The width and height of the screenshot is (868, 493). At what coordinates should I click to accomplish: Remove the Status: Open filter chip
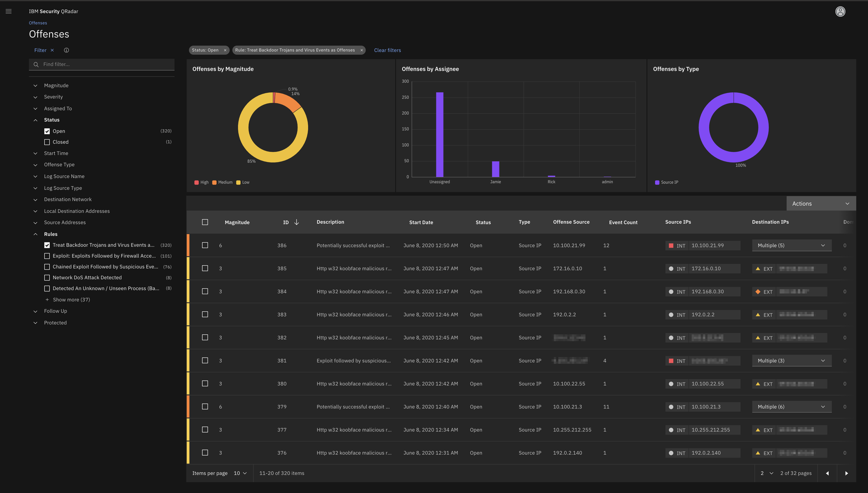pyautogui.click(x=225, y=50)
